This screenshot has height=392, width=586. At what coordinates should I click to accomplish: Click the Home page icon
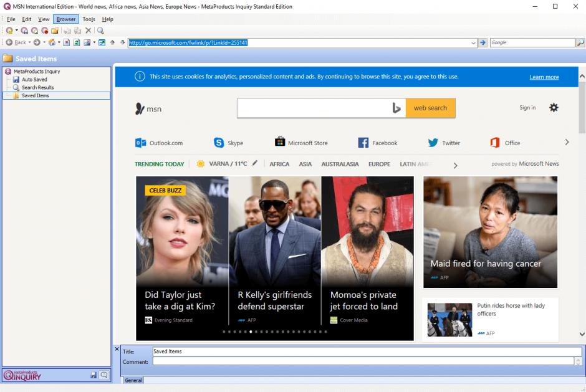click(x=52, y=42)
